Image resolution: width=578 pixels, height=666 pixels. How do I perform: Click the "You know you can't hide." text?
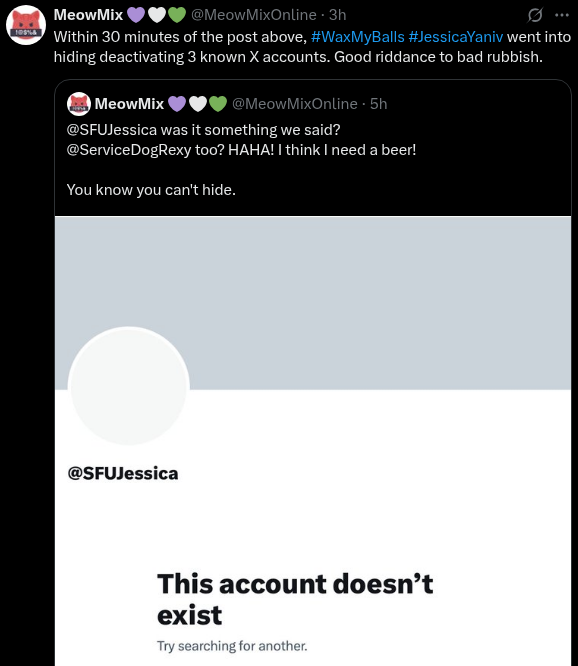click(151, 190)
